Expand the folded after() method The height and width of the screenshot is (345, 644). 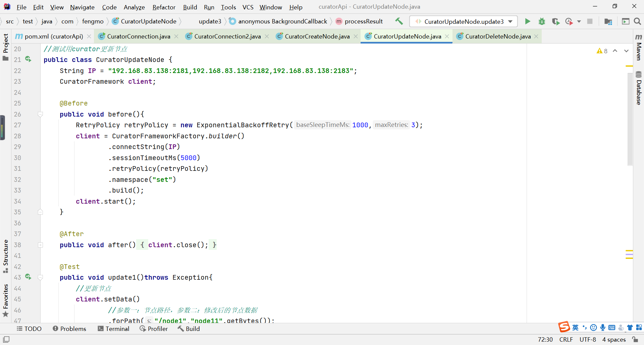(x=40, y=245)
